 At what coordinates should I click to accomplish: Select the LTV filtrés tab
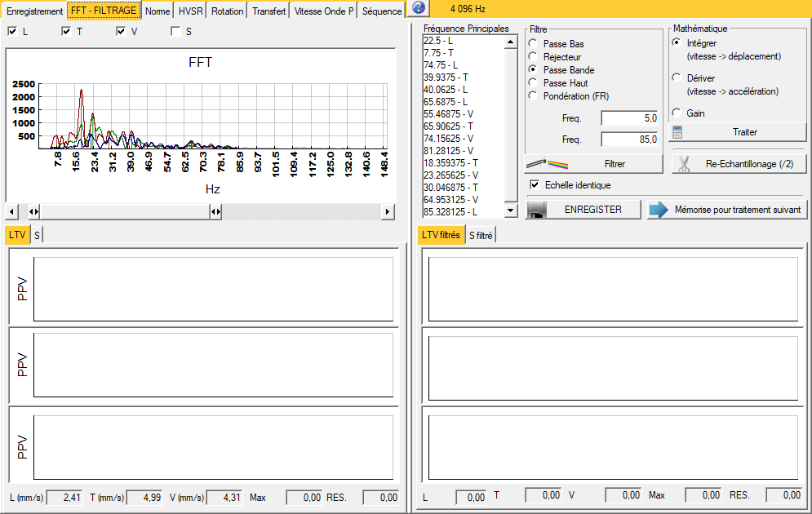tap(441, 234)
